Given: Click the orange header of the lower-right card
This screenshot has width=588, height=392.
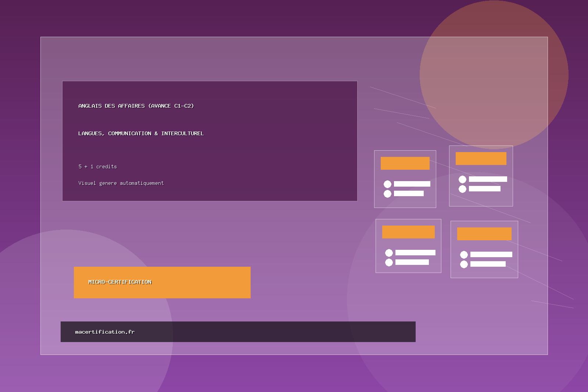Looking at the screenshot, I should (x=484, y=234).
